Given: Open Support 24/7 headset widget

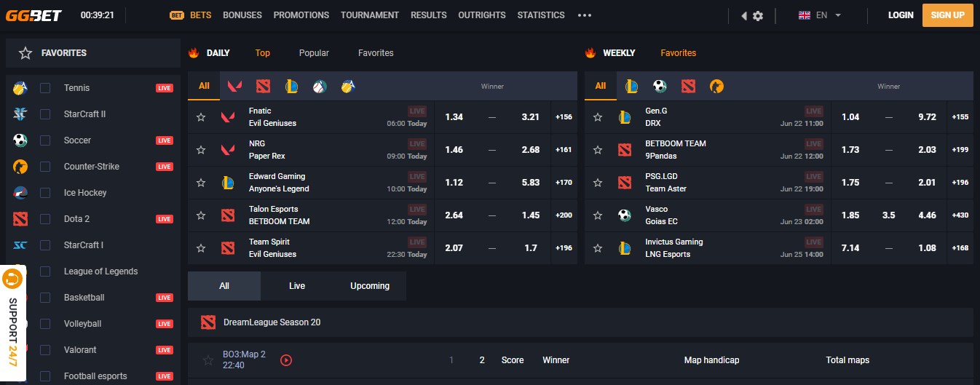Looking at the screenshot, I should (x=13, y=324).
